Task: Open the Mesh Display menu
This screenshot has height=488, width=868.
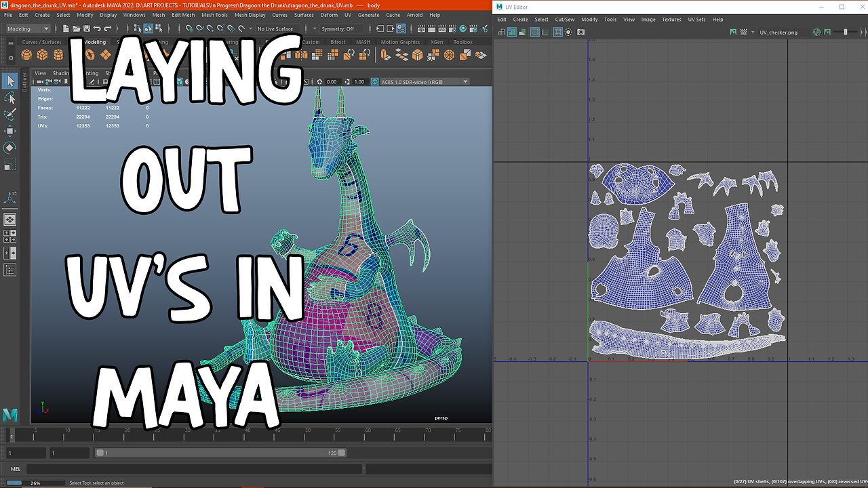Action: pos(250,15)
